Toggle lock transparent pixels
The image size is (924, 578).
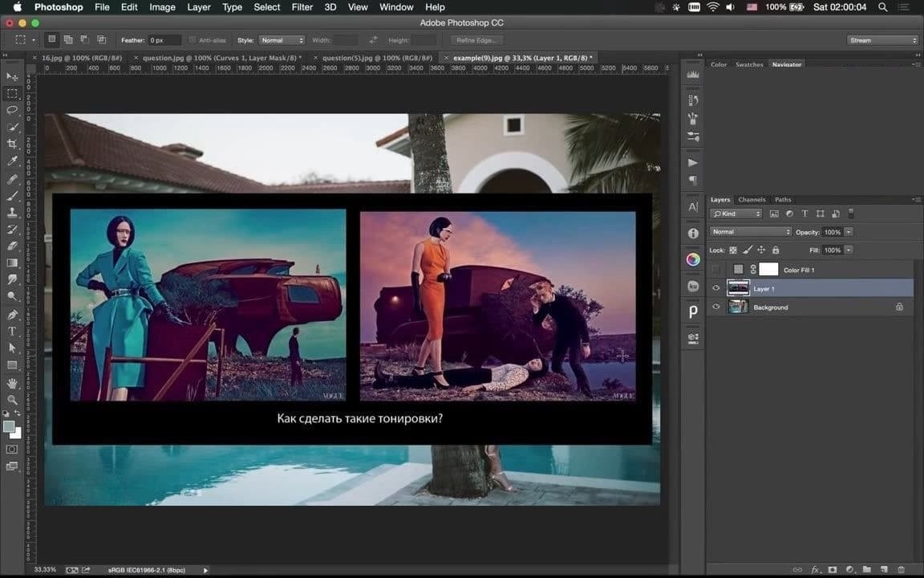tap(733, 250)
